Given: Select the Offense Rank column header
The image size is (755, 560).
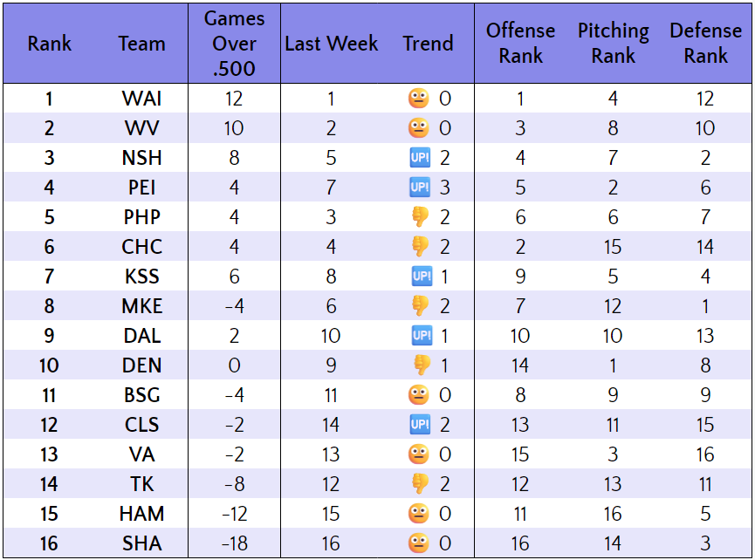Looking at the screenshot, I should (x=520, y=44).
